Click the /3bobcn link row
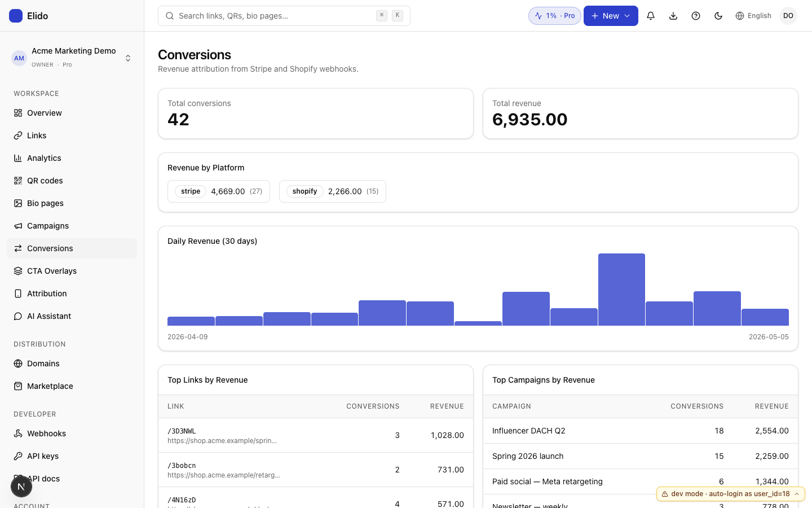The height and width of the screenshot is (508, 812). pyautogui.click(x=316, y=470)
